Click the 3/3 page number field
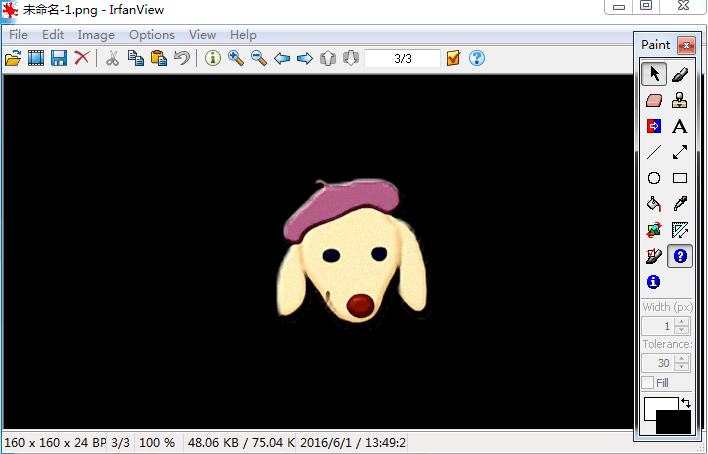The width and height of the screenshot is (708, 454). [x=402, y=58]
